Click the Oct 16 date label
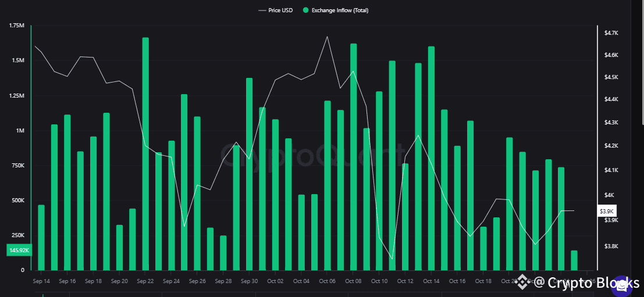644x297 pixels. click(x=457, y=281)
